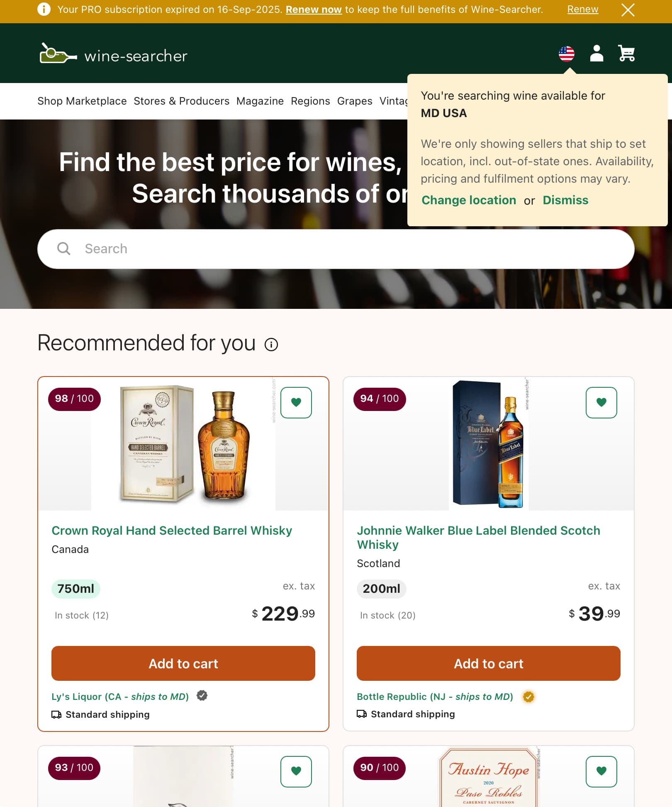Click the verified badge next to Ly's Liquor
Image resolution: width=672 pixels, height=807 pixels.
pyautogui.click(x=202, y=696)
